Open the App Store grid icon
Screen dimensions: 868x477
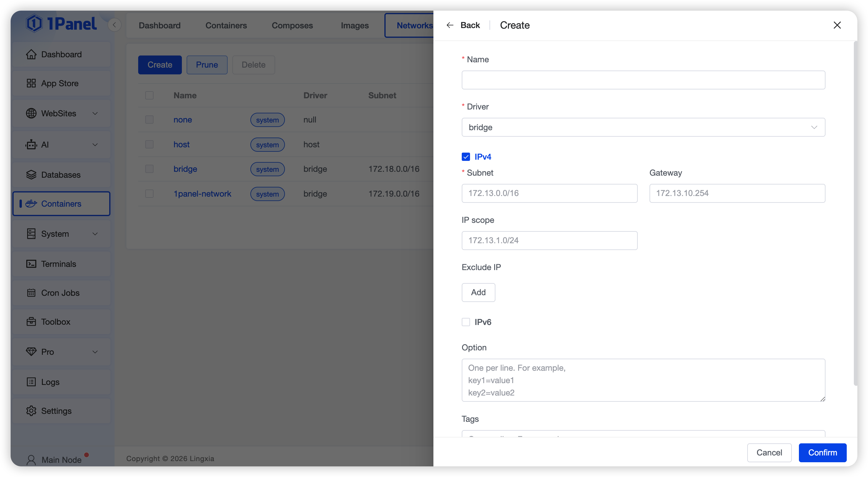point(31,83)
